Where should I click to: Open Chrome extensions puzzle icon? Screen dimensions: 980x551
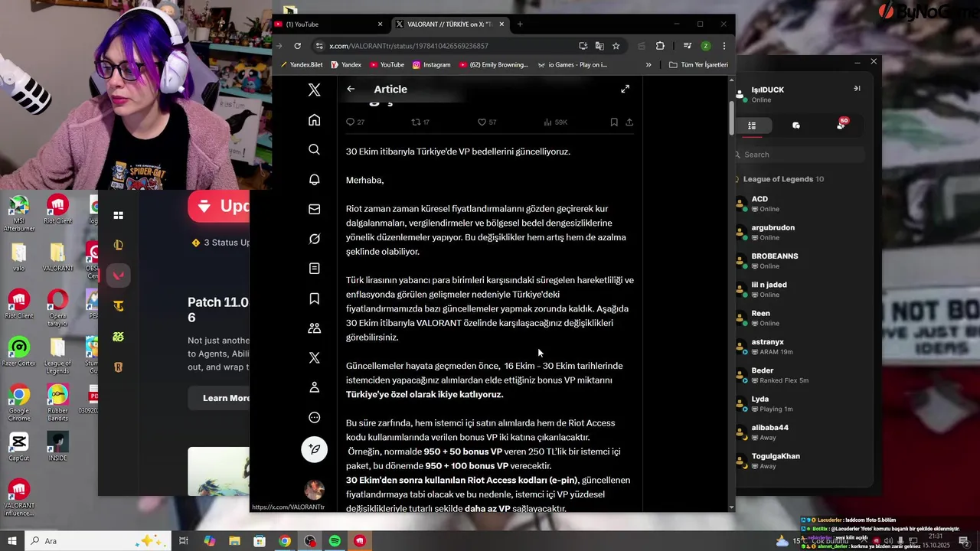tap(660, 46)
